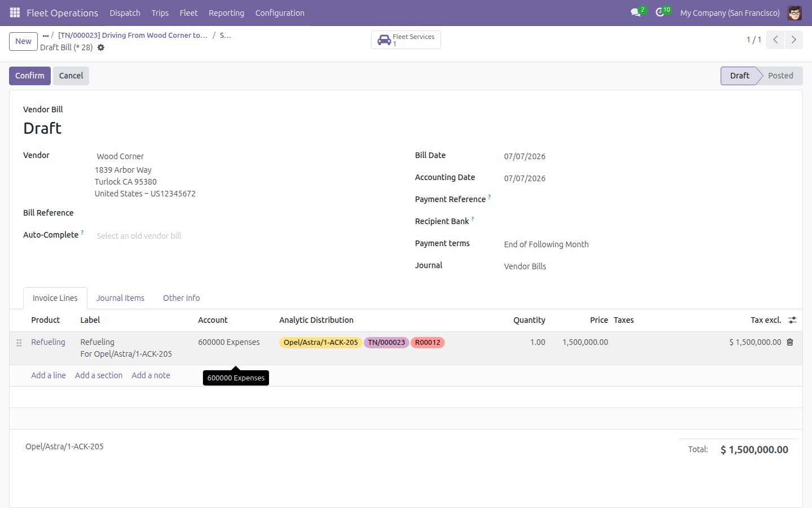Delete the Refueling line with trash icon
812x508 pixels.
[790, 342]
